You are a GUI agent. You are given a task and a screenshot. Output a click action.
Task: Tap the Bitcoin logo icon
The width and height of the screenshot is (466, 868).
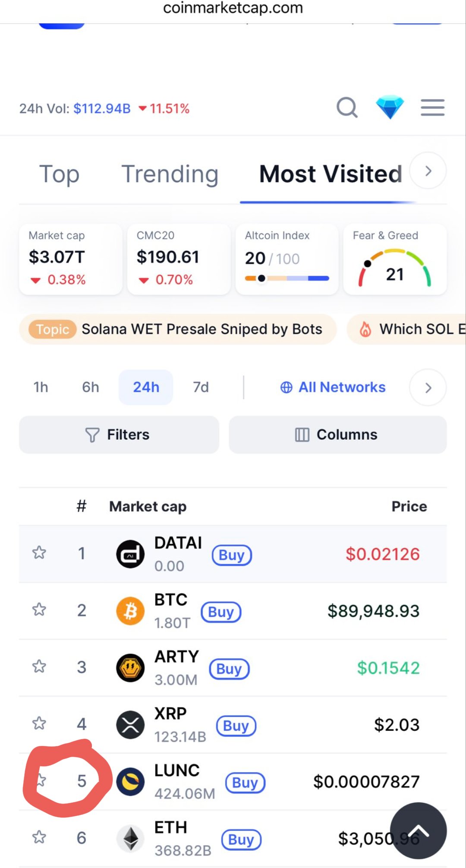click(x=130, y=611)
